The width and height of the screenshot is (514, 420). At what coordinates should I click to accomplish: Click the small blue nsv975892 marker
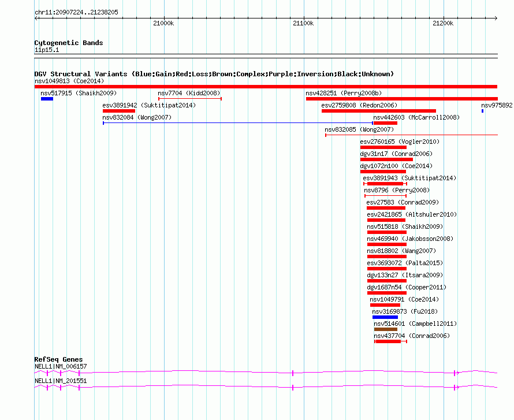tap(482, 111)
